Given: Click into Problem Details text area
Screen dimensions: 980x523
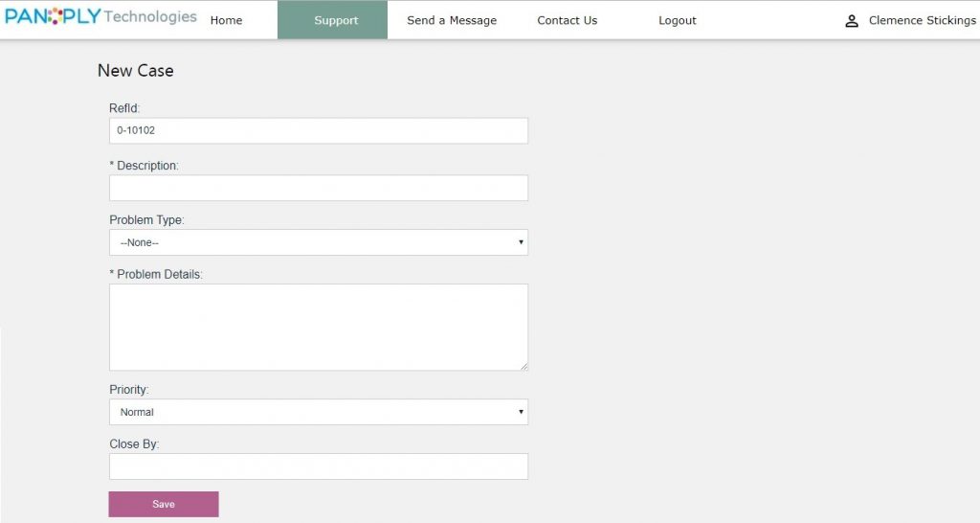Looking at the screenshot, I should [319, 328].
